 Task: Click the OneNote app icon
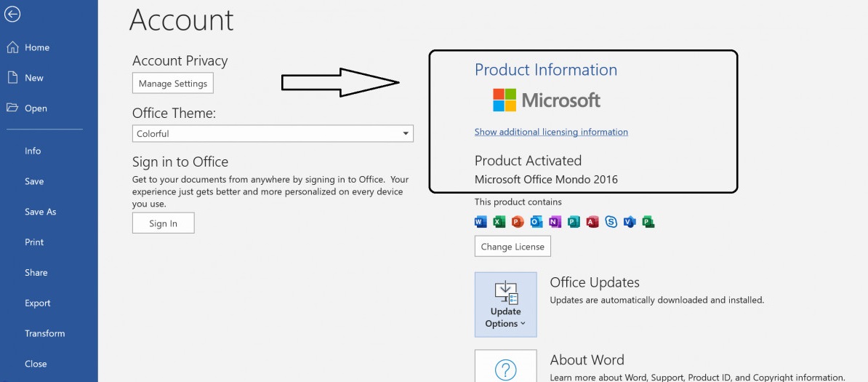click(555, 222)
